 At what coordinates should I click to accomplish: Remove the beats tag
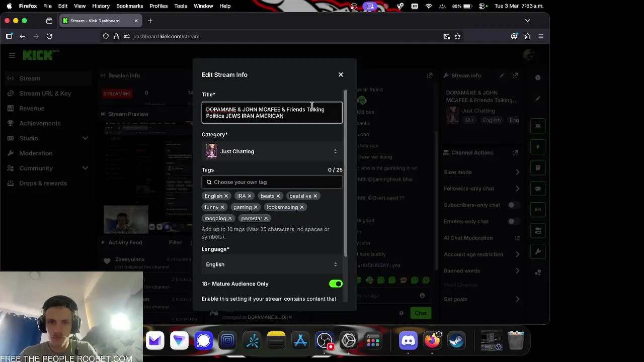[x=278, y=196]
